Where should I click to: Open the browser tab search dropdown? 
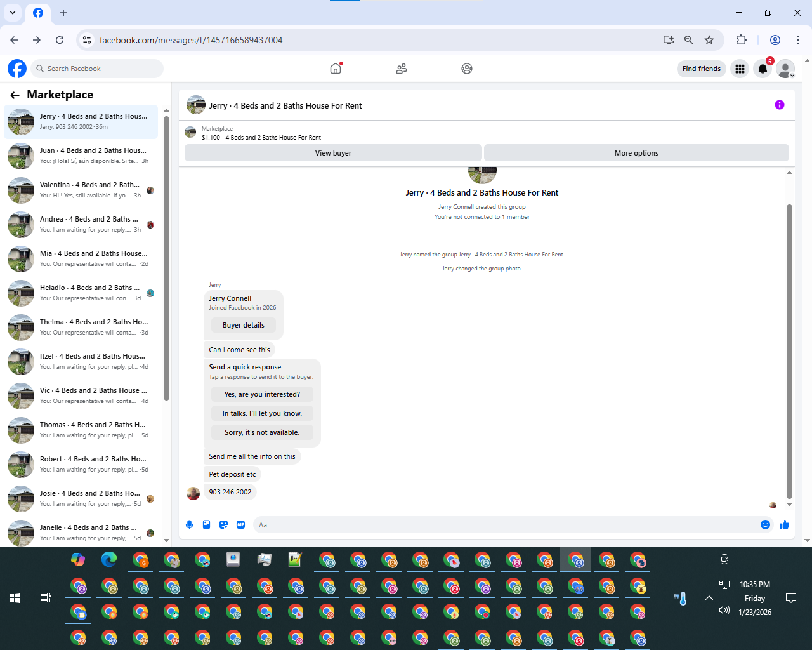pos(12,13)
